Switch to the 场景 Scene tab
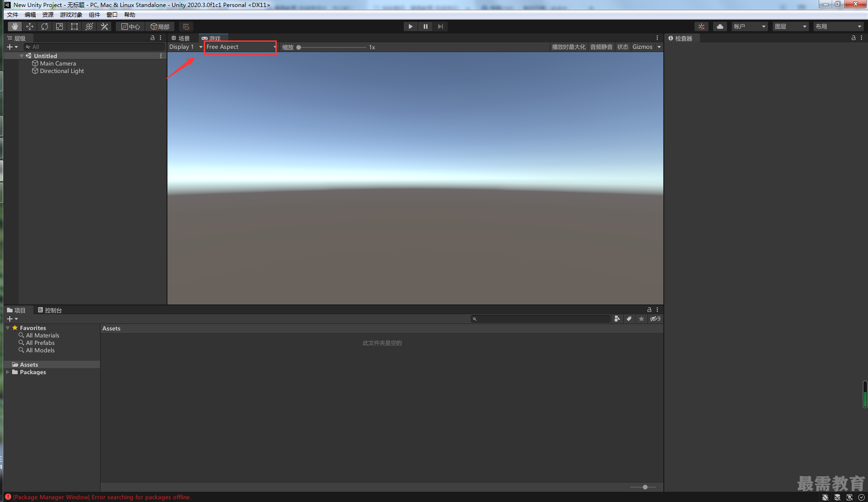This screenshot has height=502, width=868. (181, 38)
